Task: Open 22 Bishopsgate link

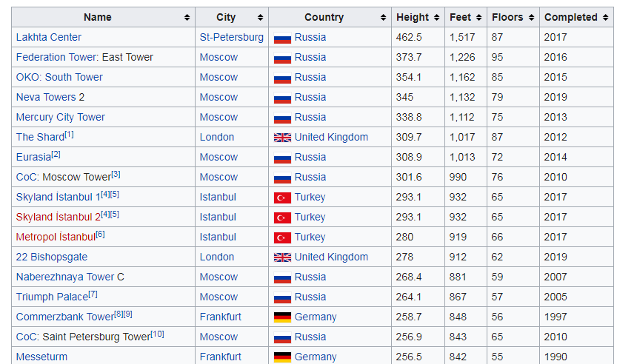Action: click(x=52, y=257)
